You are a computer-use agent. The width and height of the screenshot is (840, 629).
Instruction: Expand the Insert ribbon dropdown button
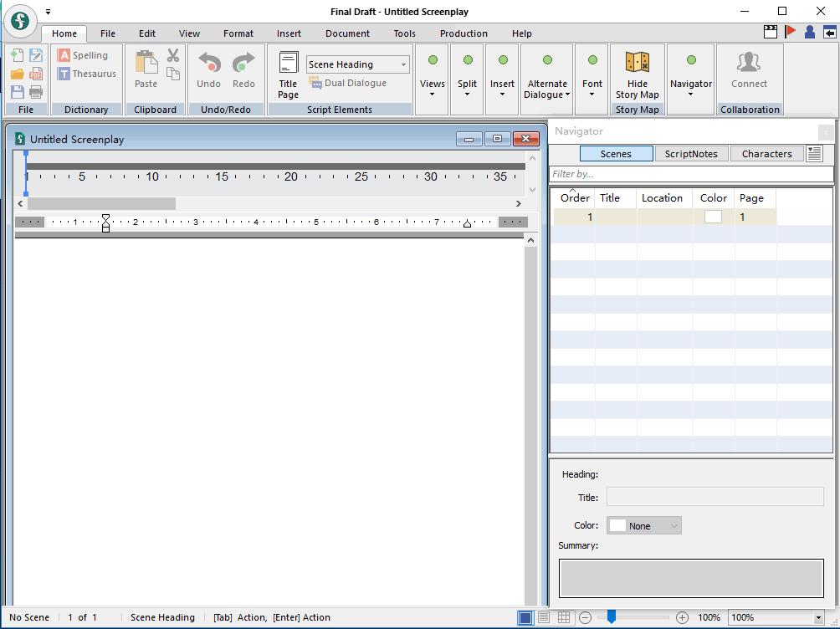[503, 79]
